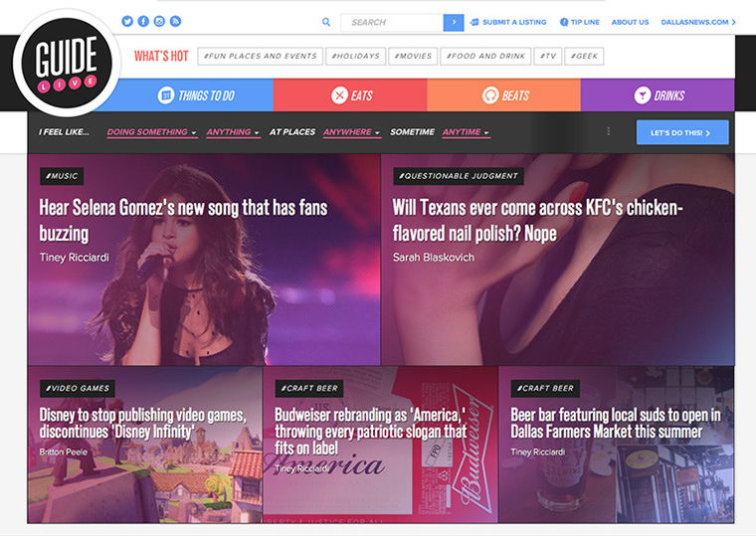Open #Craft Beer tag on Budweiser story
The width and height of the screenshot is (756, 536).
[x=309, y=389]
